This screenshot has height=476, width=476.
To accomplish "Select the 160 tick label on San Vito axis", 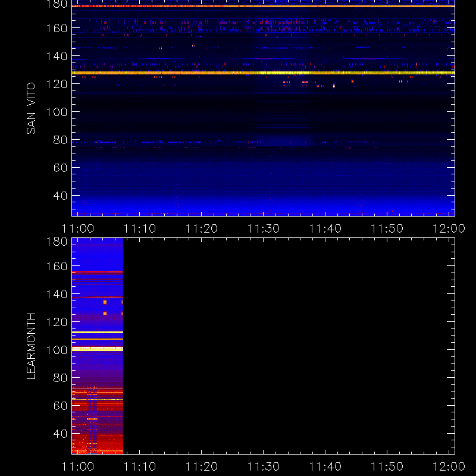I will pos(57,28).
